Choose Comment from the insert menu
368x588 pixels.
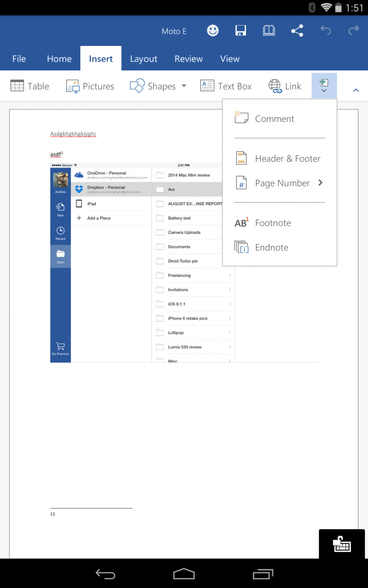274,119
